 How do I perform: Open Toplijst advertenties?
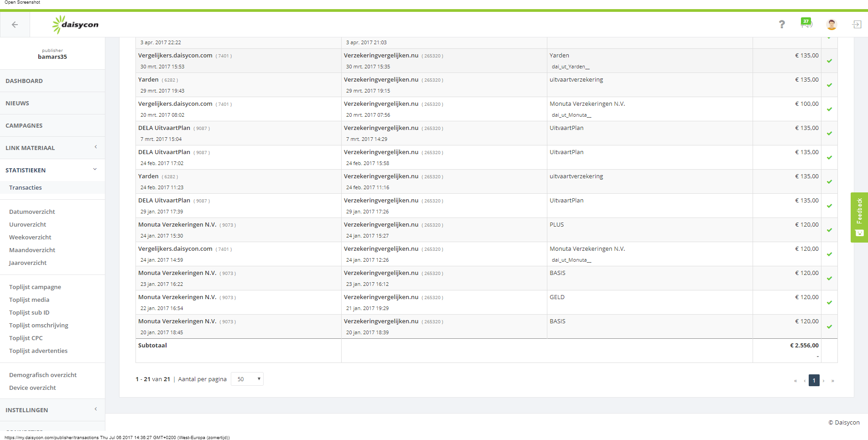(38, 351)
